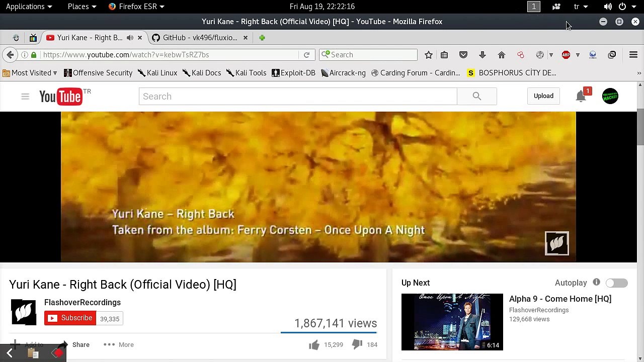The height and width of the screenshot is (362, 644).
Task: Open the YouTube account avatar menu
Action: coord(610,96)
